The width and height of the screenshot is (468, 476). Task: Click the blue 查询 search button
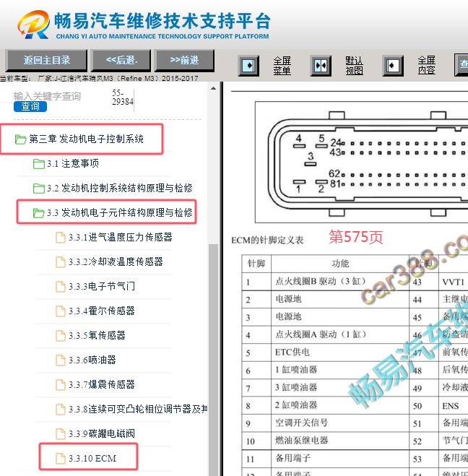tap(30, 107)
